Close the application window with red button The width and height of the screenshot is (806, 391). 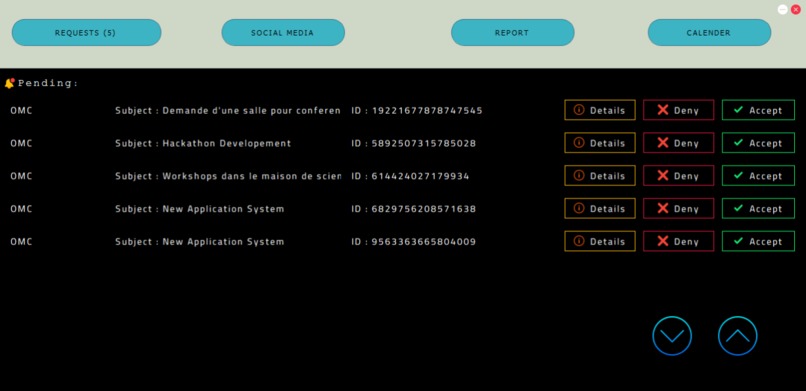click(796, 9)
